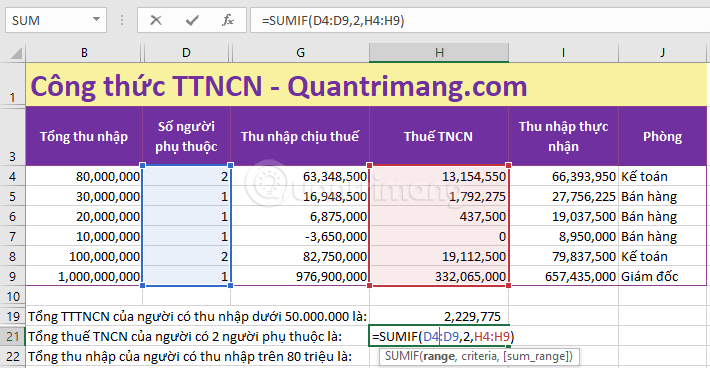Select column D header
This screenshot has height=368, width=710.
click(x=187, y=53)
